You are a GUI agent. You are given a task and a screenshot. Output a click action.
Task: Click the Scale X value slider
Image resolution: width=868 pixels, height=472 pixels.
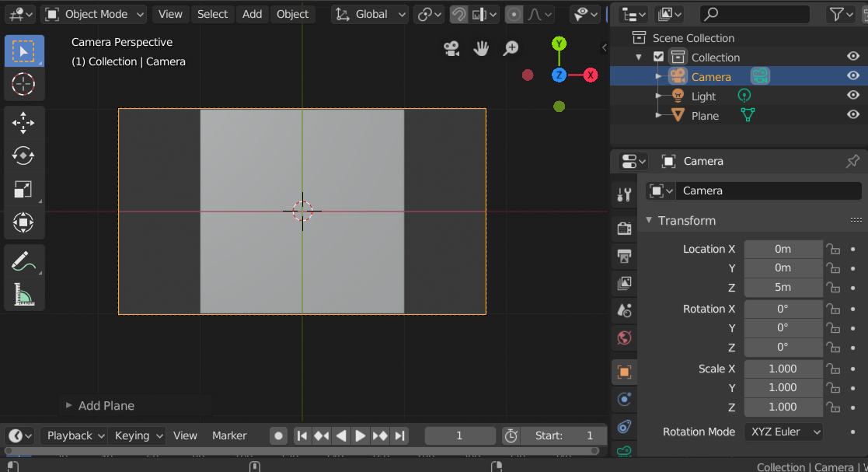pos(783,369)
